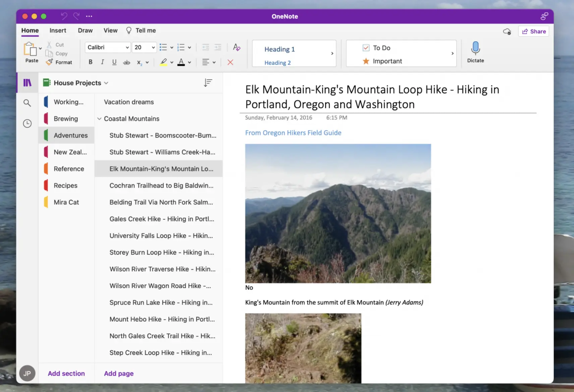
Task: Click the sort pages icon
Action: (x=208, y=83)
